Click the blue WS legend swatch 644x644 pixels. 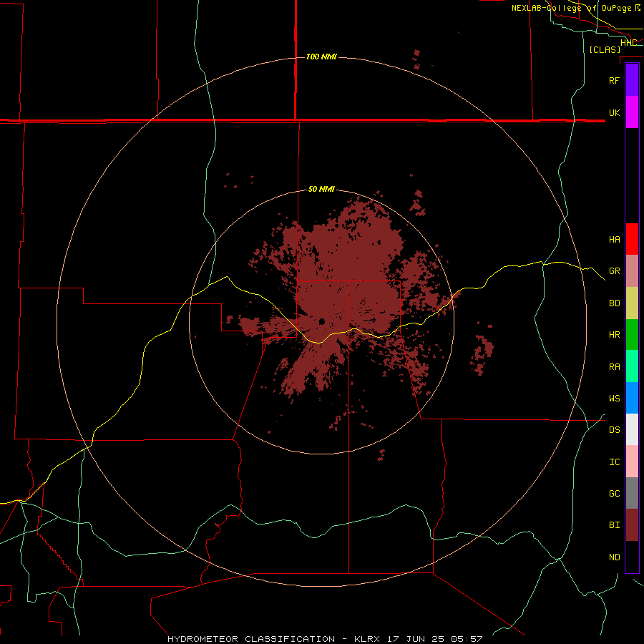pos(632,398)
